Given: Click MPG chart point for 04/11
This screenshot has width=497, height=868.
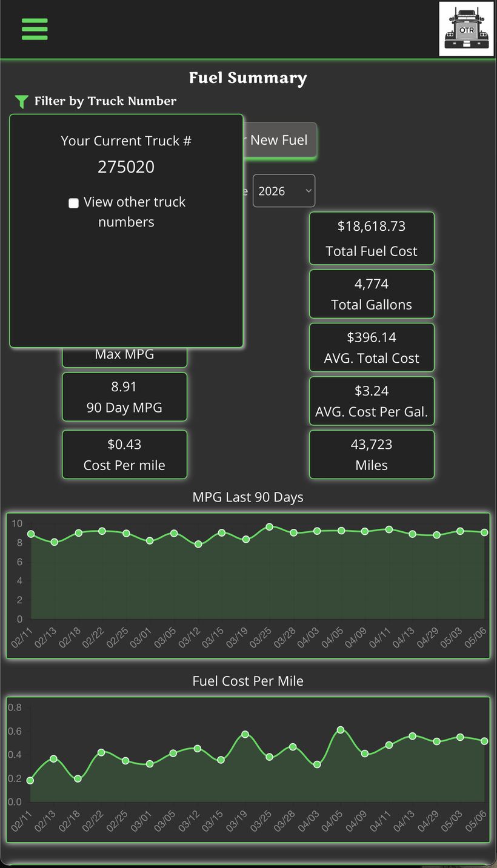Looking at the screenshot, I should 389,529.
